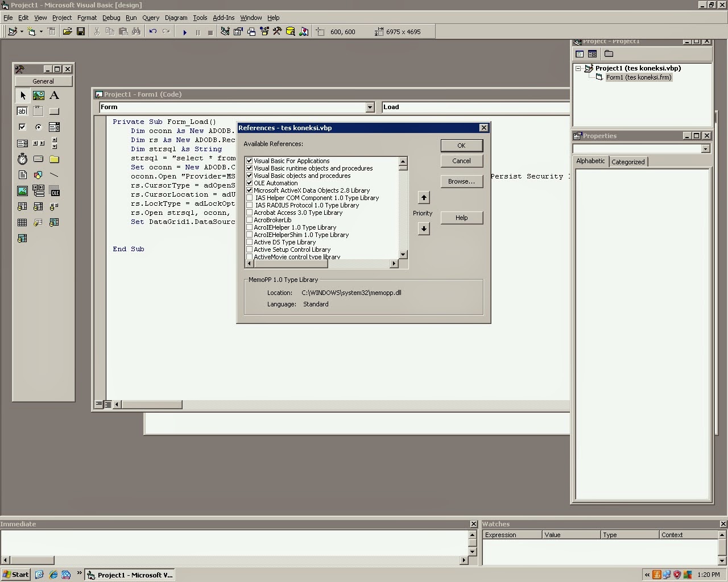The image size is (728, 582).
Task: Open the Add-Ins menu
Action: [x=224, y=18]
